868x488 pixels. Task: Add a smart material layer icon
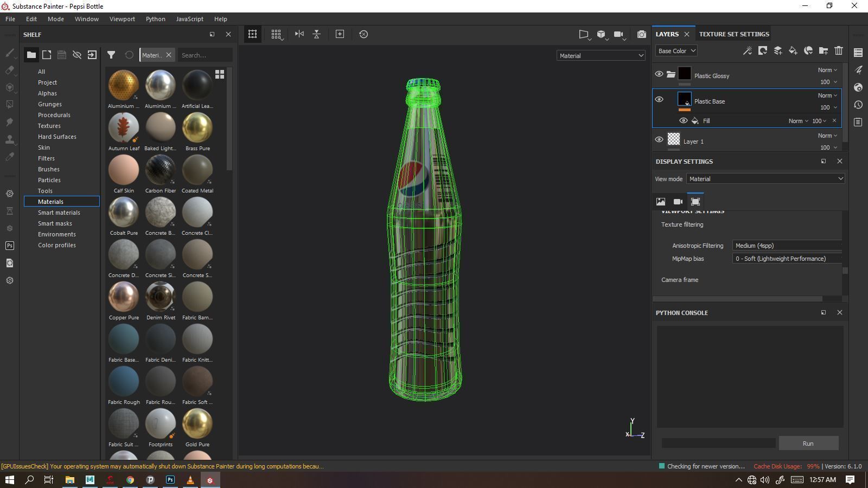(x=808, y=50)
